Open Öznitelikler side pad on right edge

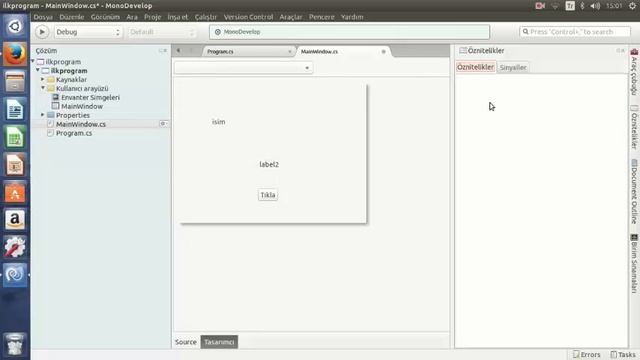634,127
